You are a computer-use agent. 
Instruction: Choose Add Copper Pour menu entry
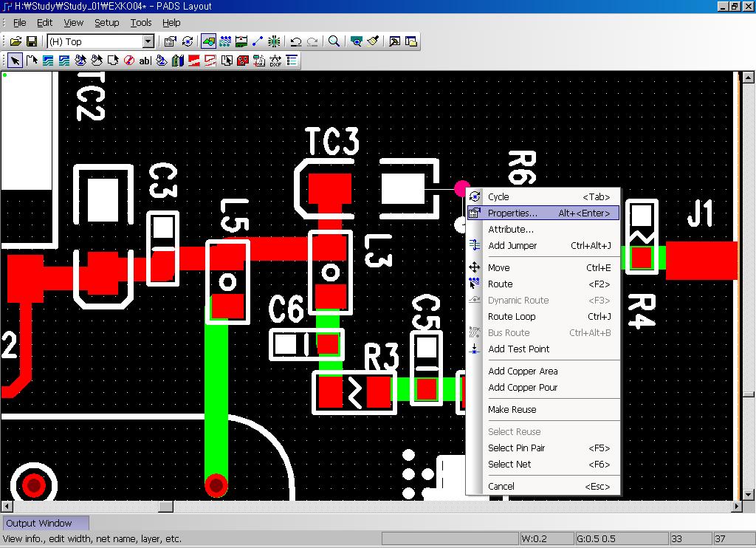(543, 387)
